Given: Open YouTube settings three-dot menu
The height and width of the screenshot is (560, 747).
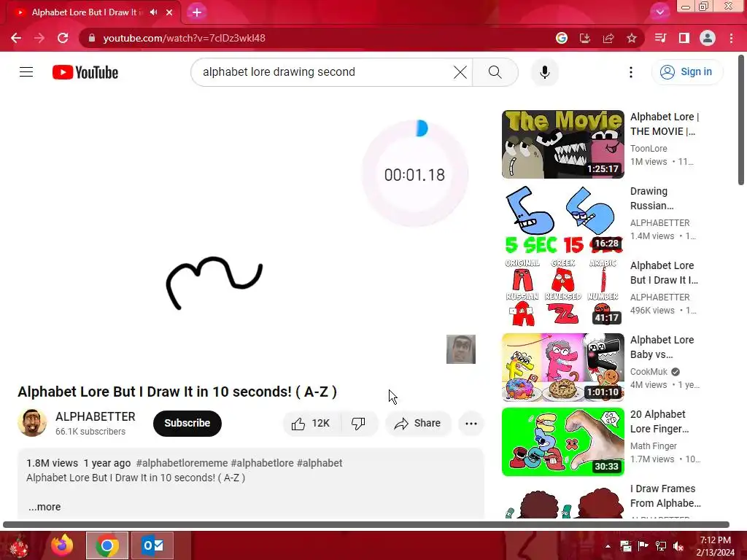Looking at the screenshot, I should 631,72.
